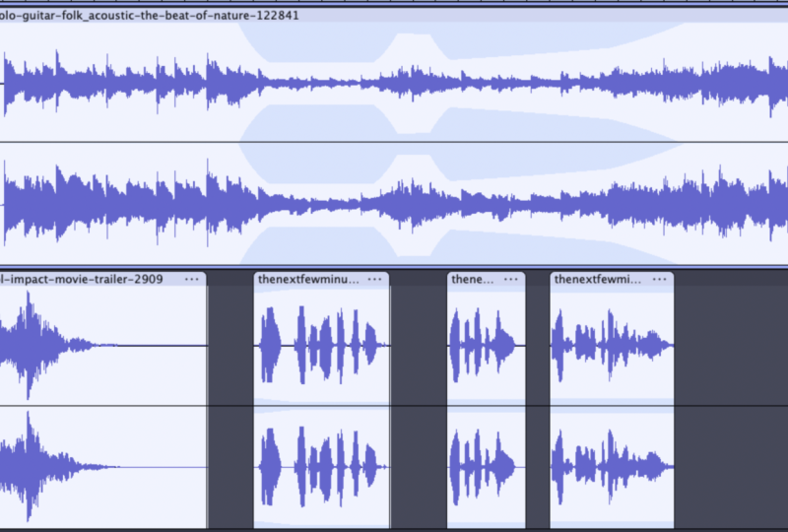The image size is (788, 532).
Task: Select the guitar-folk_acoustic-the-beat-of-nature-122841 clip title
Action: (x=150, y=16)
